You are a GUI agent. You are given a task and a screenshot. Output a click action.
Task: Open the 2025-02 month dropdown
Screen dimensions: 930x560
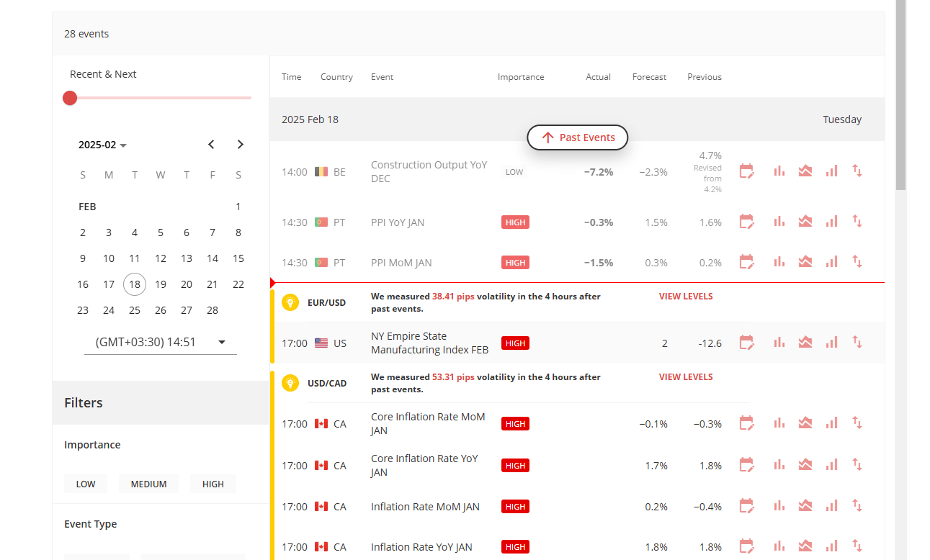click(102, 145)
